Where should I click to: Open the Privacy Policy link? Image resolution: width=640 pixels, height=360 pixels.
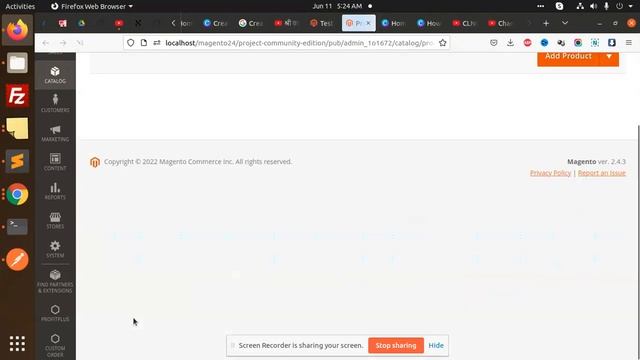pos(550,173)
